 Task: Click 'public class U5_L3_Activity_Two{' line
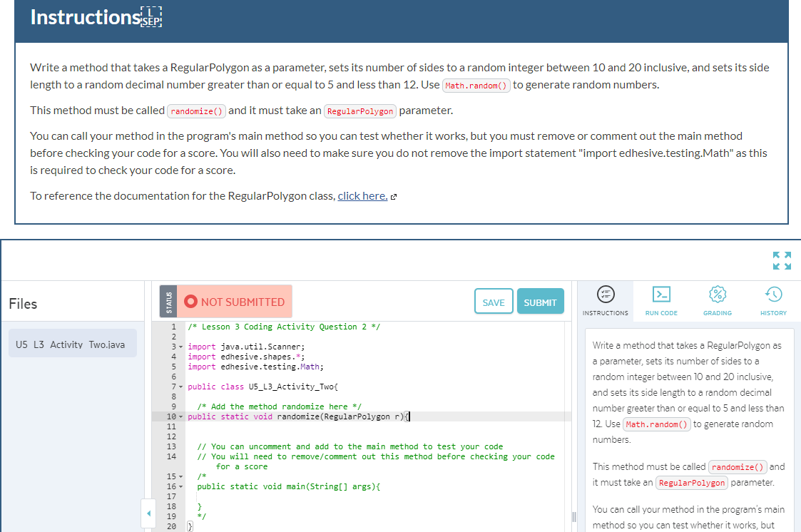coord(262,387)
